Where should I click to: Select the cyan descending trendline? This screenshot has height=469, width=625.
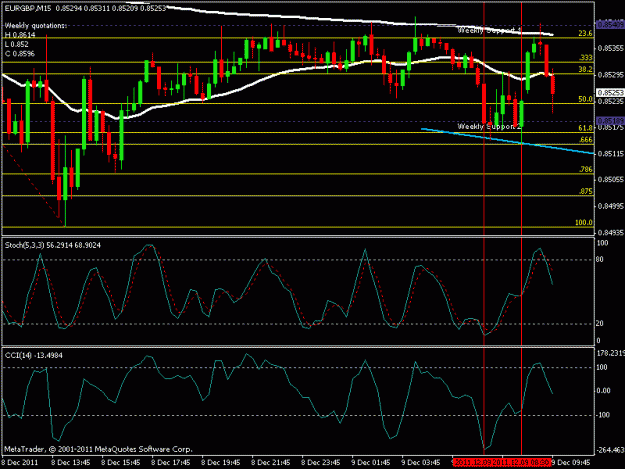click(507, 141)
